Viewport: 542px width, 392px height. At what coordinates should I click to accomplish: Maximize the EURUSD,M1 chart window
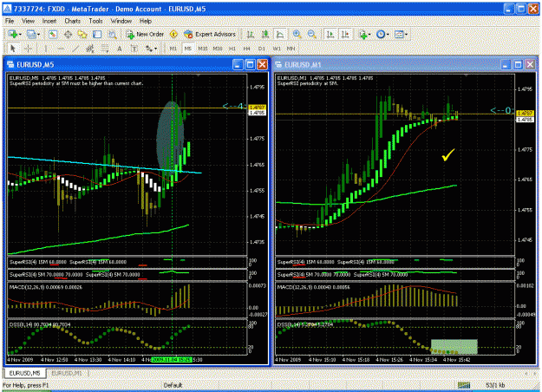click(x=518, y=65)
